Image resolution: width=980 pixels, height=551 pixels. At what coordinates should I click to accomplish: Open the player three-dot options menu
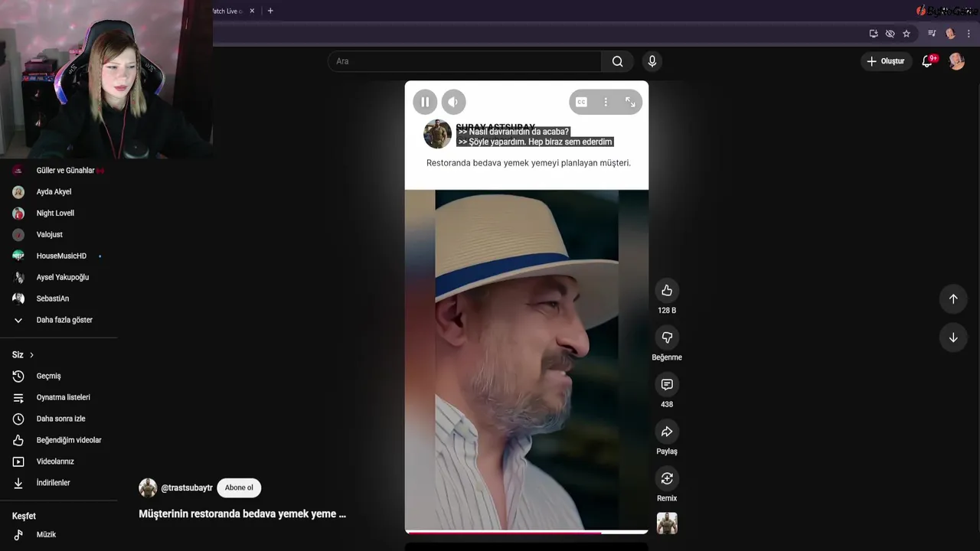pyautogui.click(x=606, y=102)
